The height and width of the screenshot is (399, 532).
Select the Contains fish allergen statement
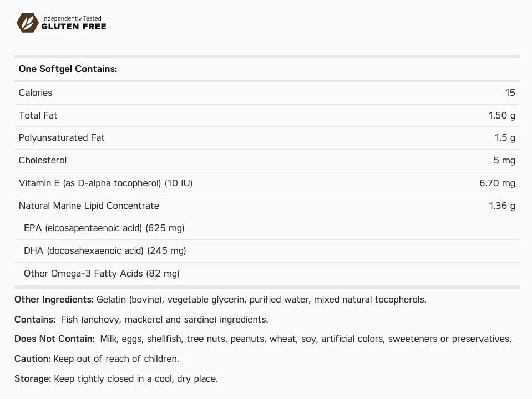(141, 319)
